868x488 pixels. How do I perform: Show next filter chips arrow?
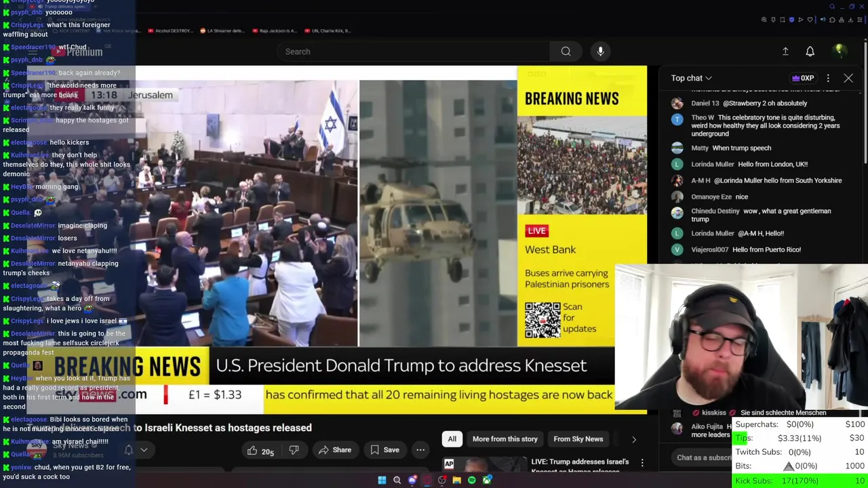(634, 439)
